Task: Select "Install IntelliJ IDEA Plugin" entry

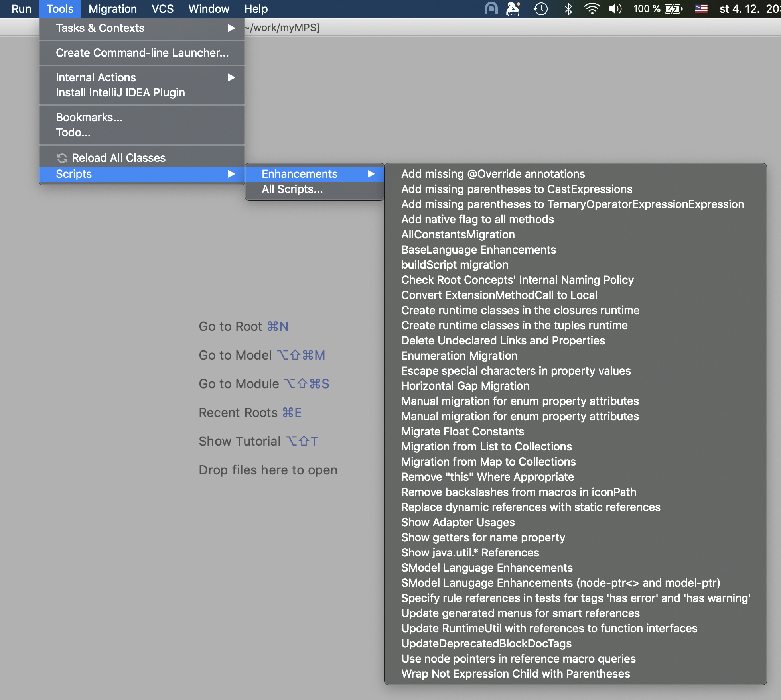Action: (120, 92)
